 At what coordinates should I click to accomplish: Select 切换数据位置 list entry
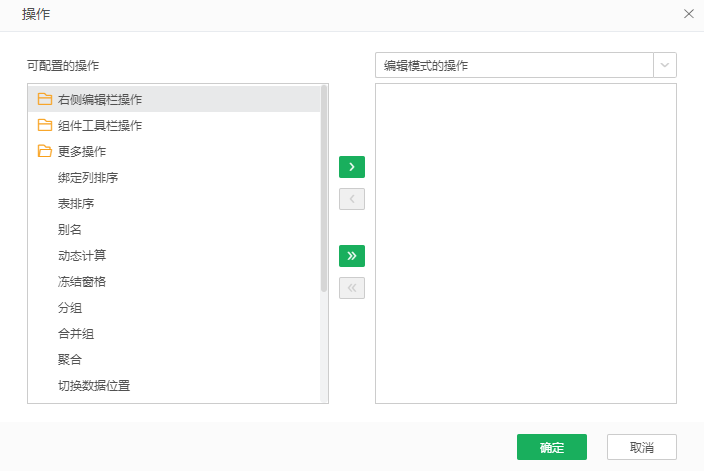94,386
